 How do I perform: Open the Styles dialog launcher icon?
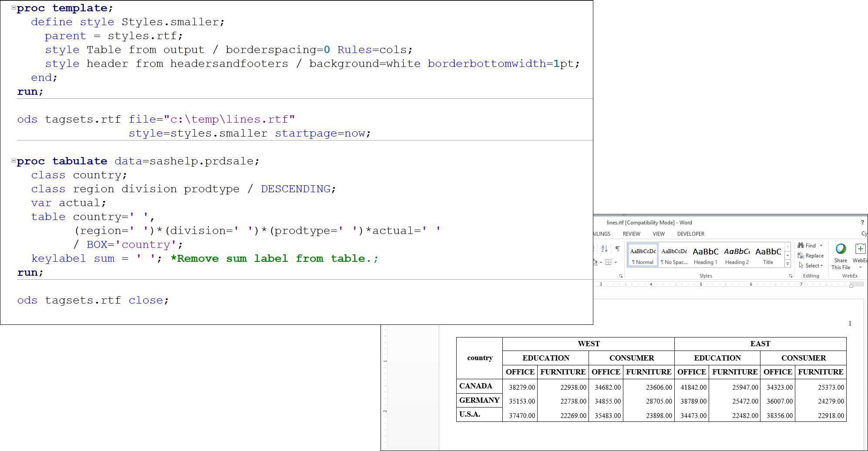[x=791, y=276]
